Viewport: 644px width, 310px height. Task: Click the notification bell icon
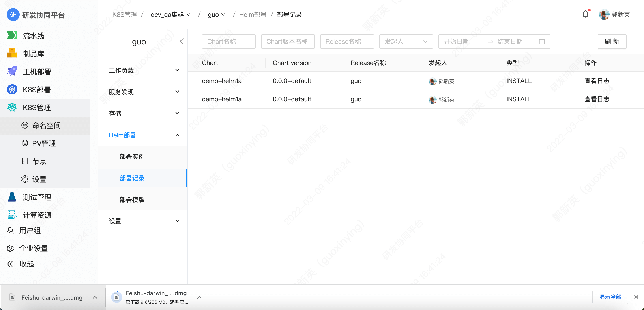tap(585, 14)
